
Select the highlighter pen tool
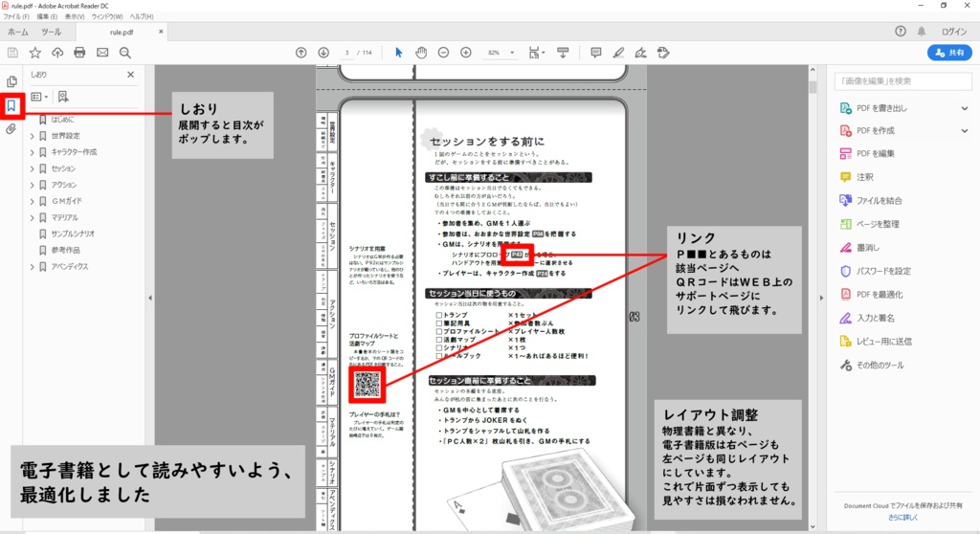pos(618,54)
